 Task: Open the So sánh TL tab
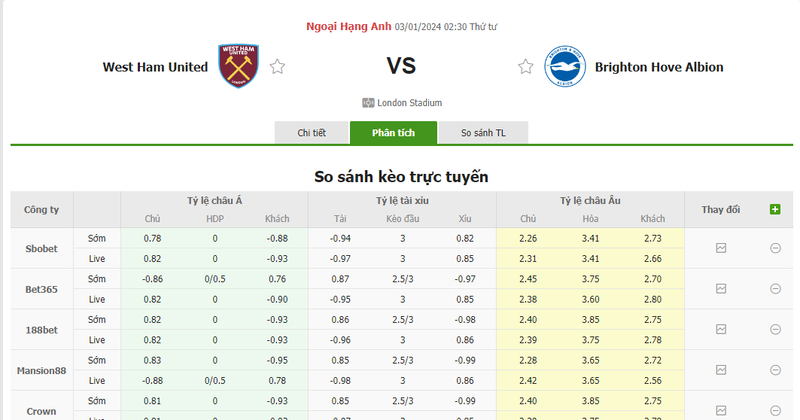(x=483, y=133)
